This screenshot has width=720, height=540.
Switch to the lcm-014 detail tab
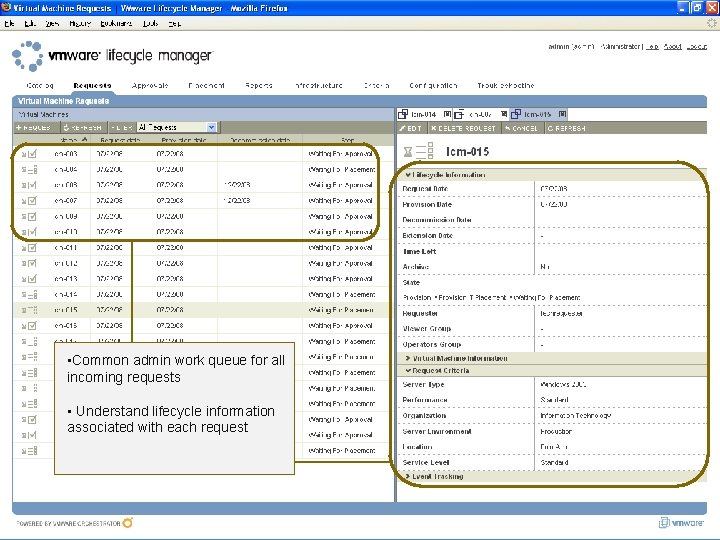tap(423, 114)
